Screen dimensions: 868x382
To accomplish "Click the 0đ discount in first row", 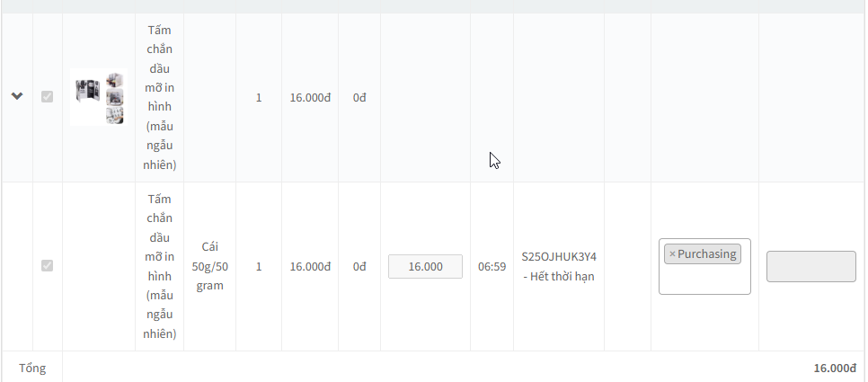I will coord(359,98).
